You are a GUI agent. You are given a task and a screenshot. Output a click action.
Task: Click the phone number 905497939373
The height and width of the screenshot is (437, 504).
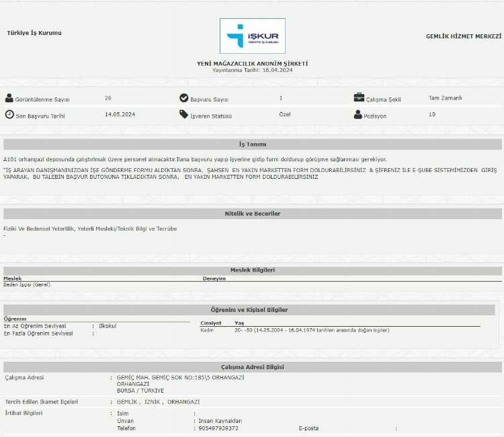(218, 428)
